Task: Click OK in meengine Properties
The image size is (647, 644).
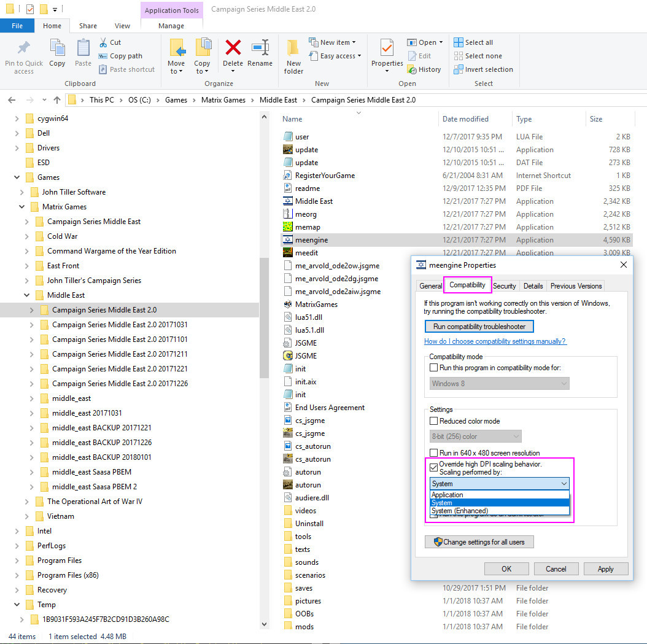Action: tap(506, 568)
